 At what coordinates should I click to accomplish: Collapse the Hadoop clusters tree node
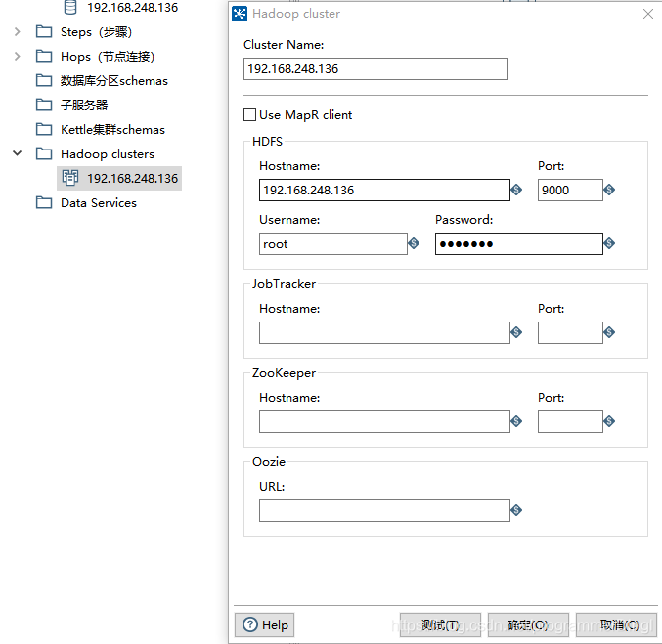tap(18, 153)
